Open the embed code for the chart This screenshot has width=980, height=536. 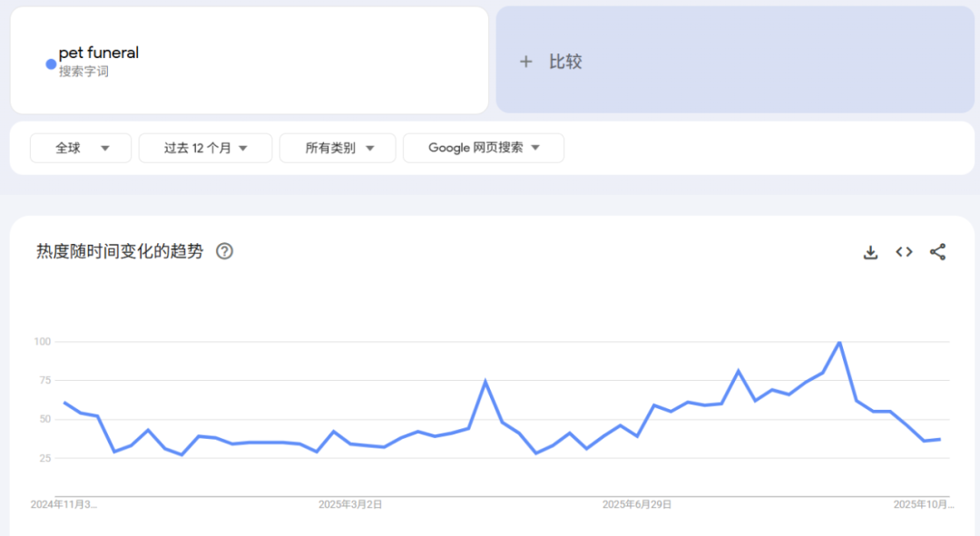(904, 252)
